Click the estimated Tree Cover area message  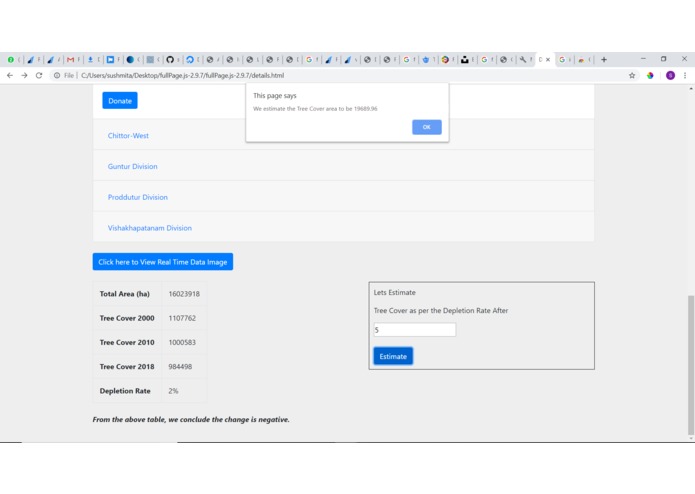(x=315, y=109)
